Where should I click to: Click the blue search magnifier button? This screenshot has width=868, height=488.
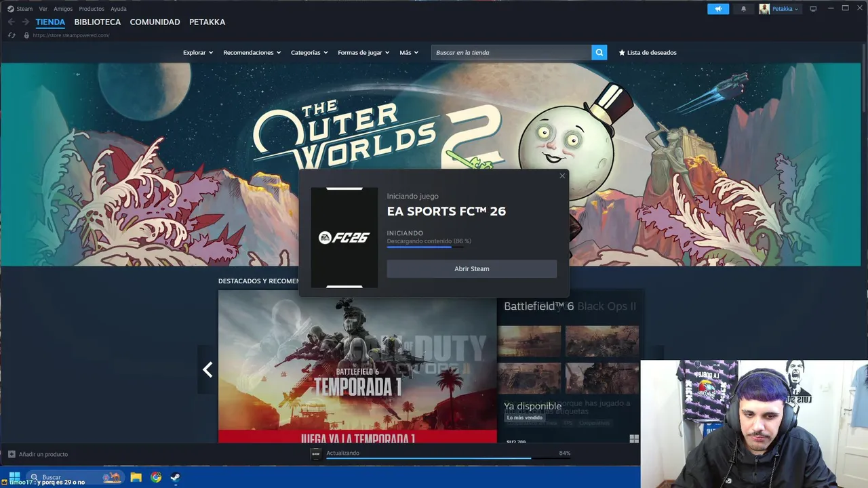point(599,52)
